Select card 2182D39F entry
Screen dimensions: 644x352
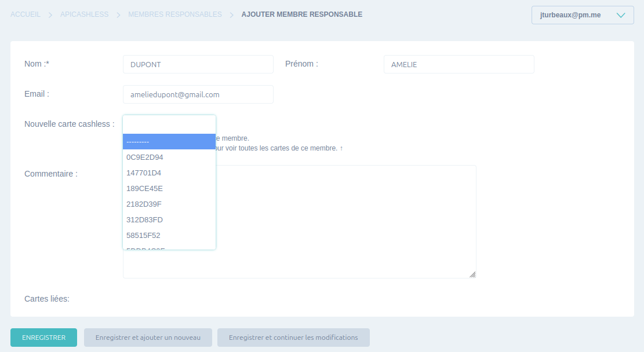[x=169, y=204]
